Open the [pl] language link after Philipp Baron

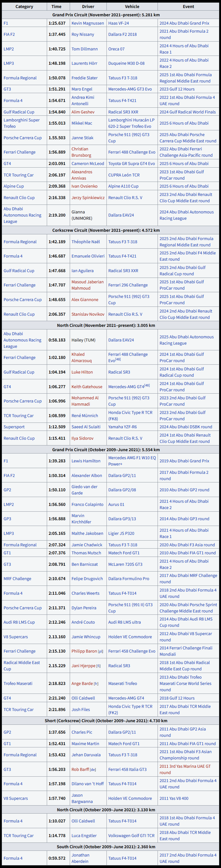coord(100,652)
